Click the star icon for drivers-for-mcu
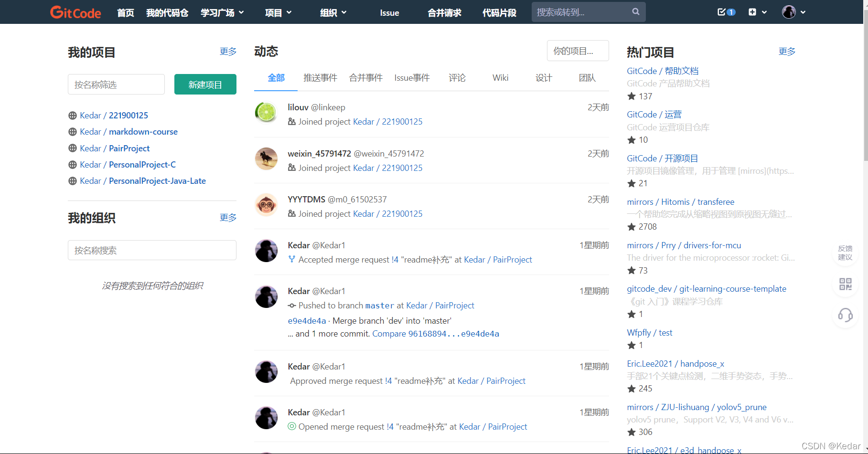This screenshot has height=454, width=868. click(x=632, y=271)
